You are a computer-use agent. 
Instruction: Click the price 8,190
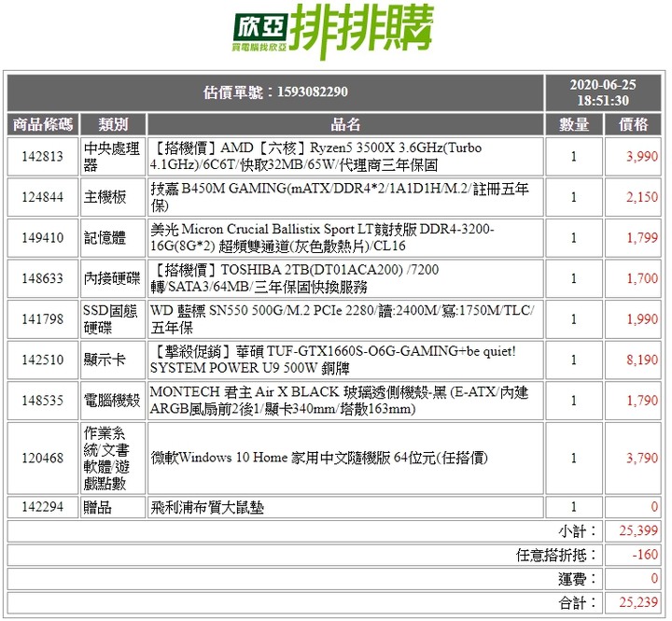[641, 360]
